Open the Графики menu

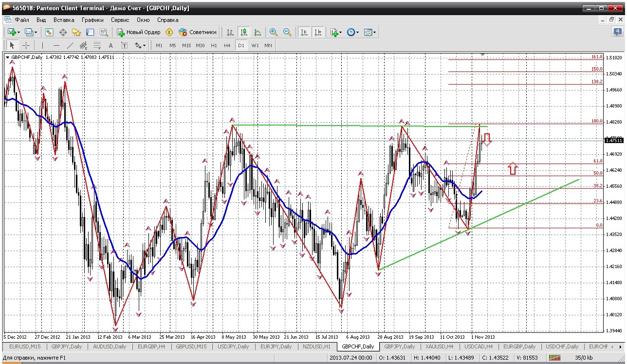(92, 20)
